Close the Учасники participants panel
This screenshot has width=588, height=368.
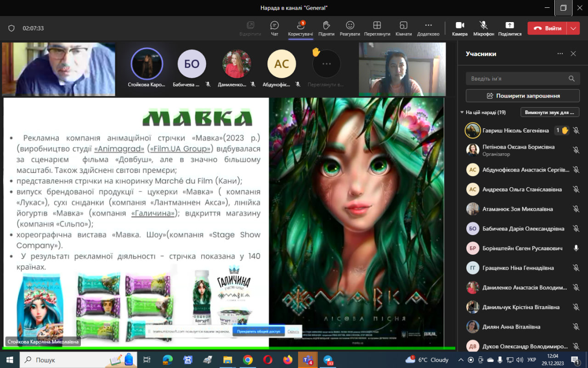point(573,54)
